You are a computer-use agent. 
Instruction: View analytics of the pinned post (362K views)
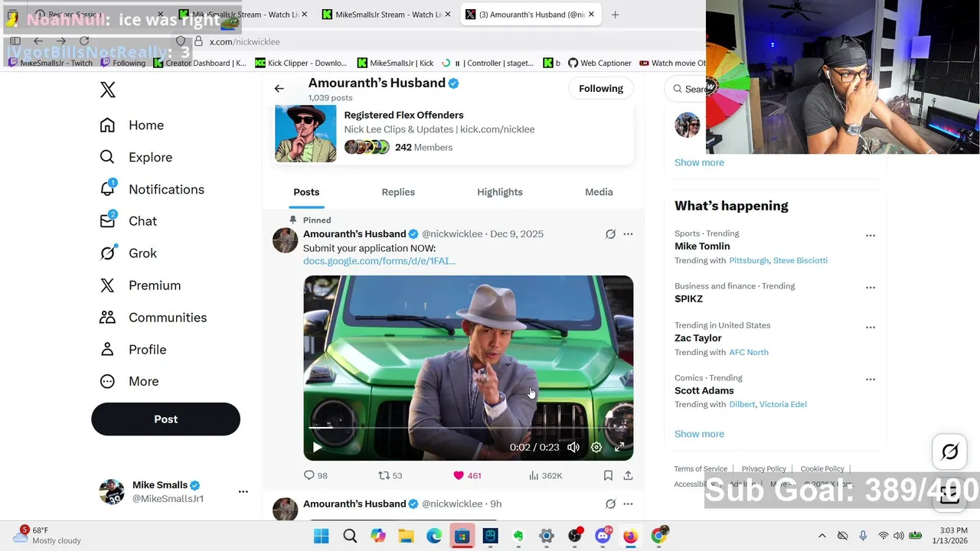pos(546,475)
